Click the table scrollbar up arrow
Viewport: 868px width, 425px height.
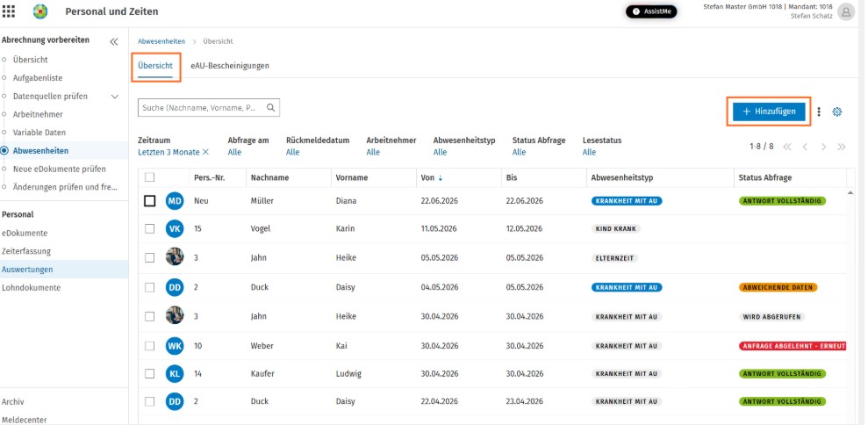(x=850, y=193)
